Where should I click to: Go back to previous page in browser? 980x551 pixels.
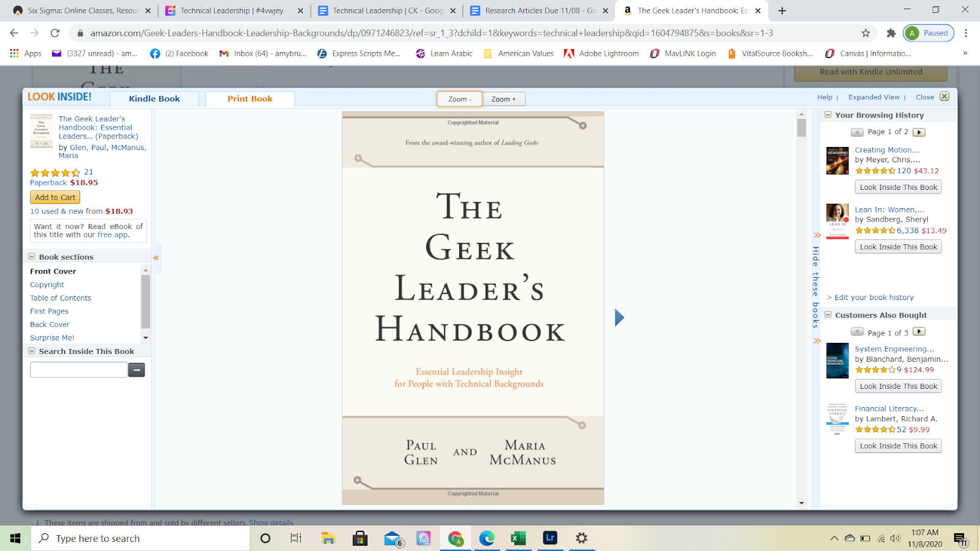coord(14,33)
